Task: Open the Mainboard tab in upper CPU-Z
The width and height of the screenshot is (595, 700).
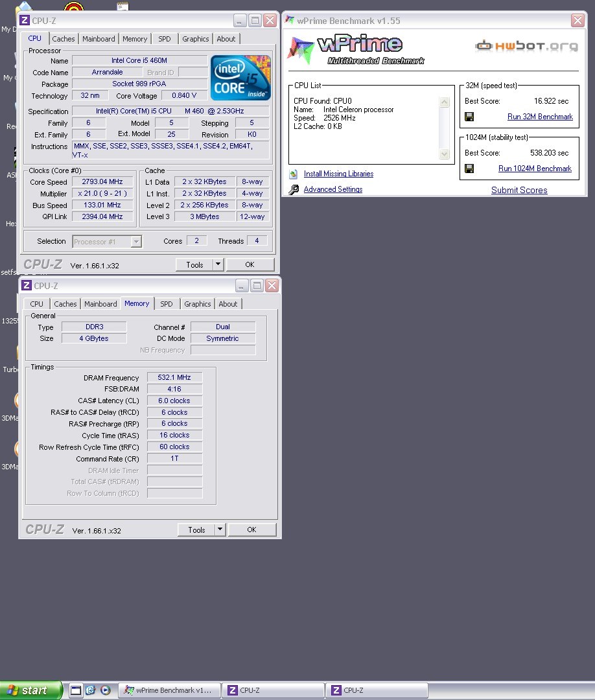Action: (99, 39)
